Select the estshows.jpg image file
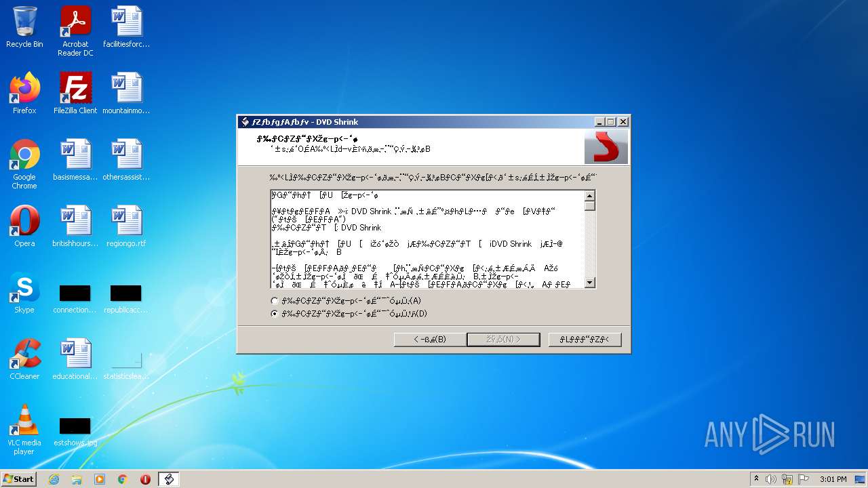 click(75, 432)
